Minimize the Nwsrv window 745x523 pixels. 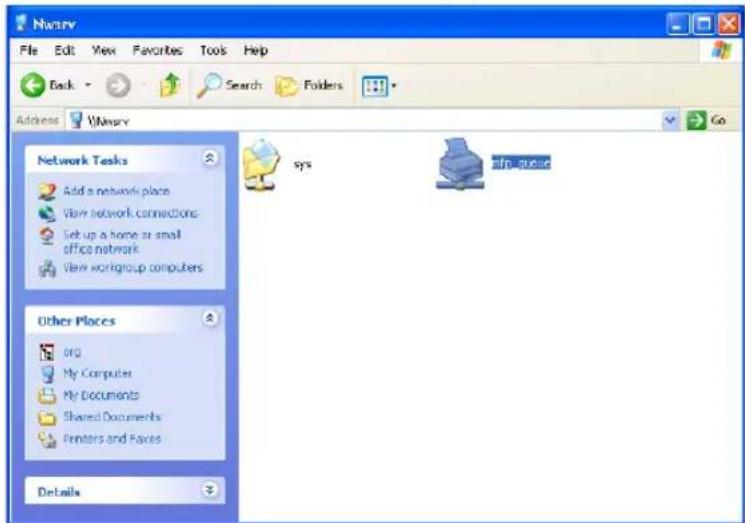tap(678, 24)
